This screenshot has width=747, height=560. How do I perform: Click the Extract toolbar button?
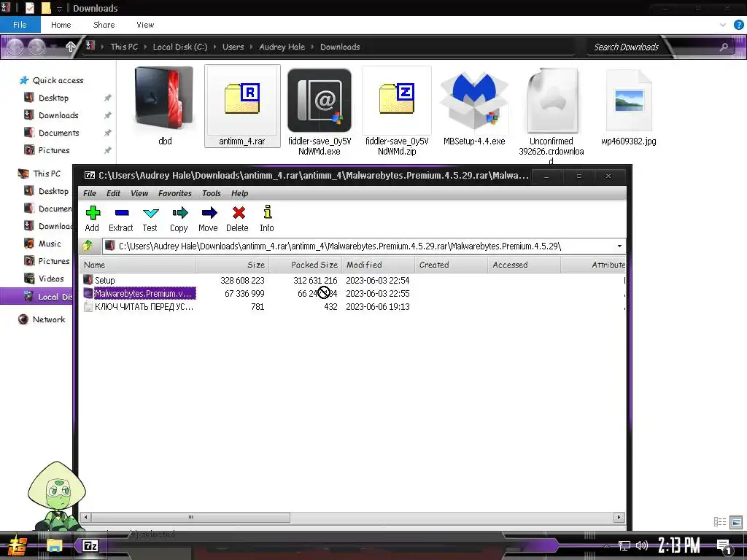pos(121,219)
